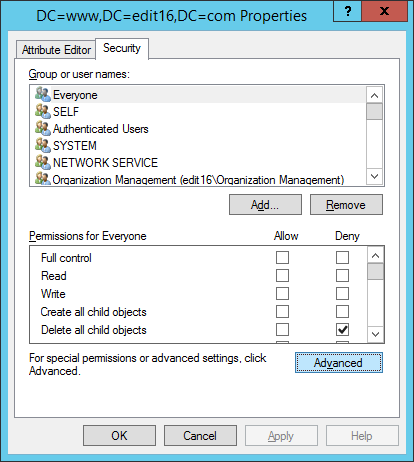This screenshot has height=462, width=414.
Task: Click the Authenticated Users group icon
Action: tap(43, 128)
